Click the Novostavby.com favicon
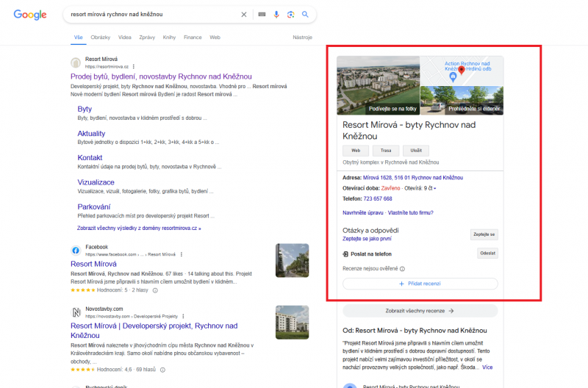This screenshot has height=388, width=588. 76,312
